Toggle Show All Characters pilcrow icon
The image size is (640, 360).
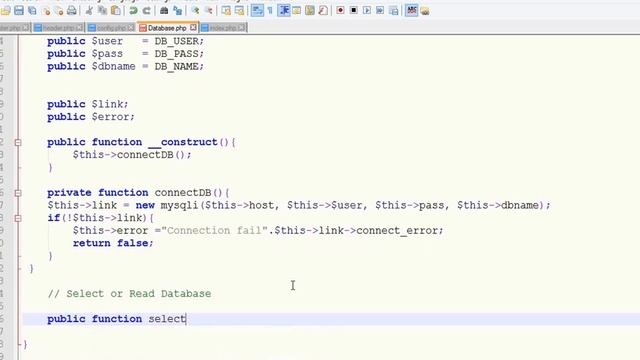(x=270, y=10)
